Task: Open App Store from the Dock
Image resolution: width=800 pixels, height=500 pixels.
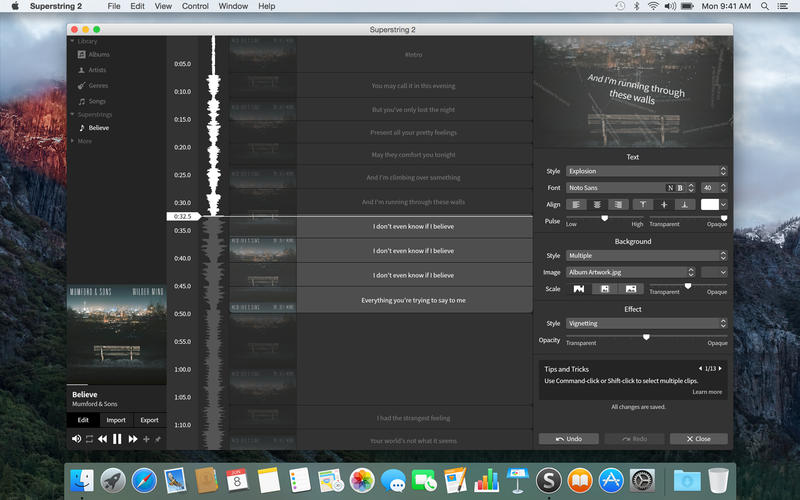Action: tap(611, 480)
